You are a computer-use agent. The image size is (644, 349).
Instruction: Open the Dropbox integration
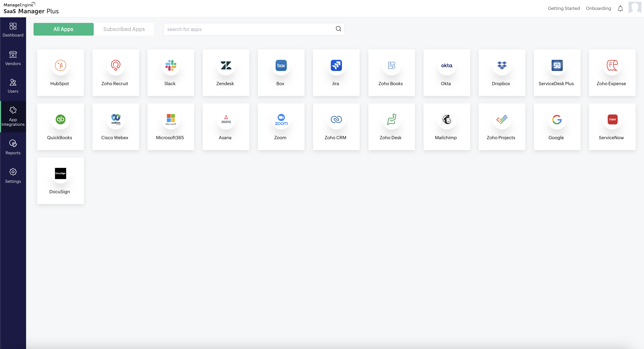pos(501,72)
